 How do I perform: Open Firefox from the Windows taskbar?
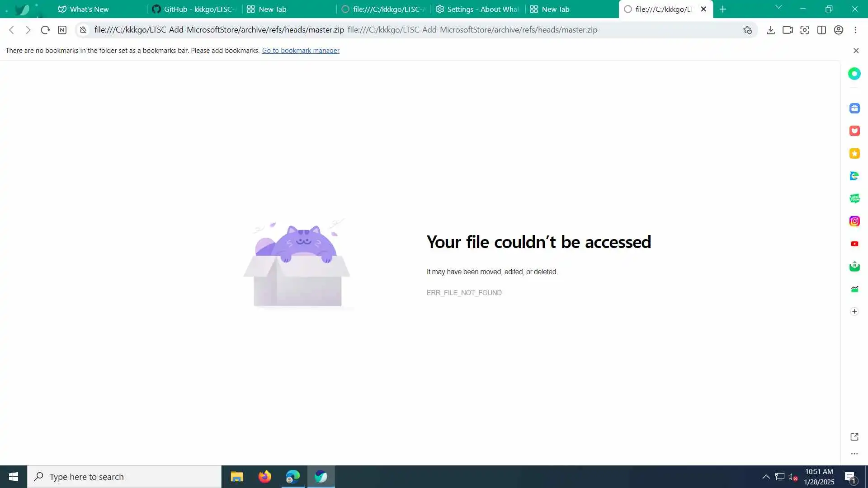[264, 477]
